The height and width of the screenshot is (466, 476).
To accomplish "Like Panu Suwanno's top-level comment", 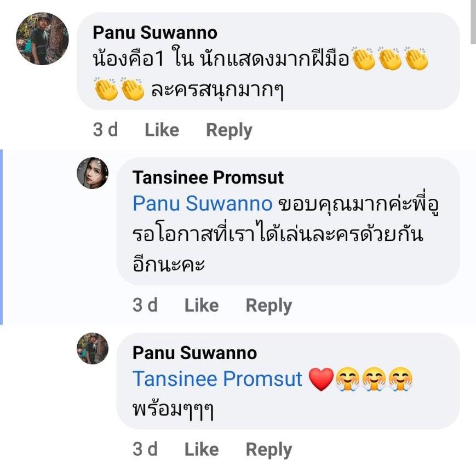I will pyautogui.click(x=162, y=130).
